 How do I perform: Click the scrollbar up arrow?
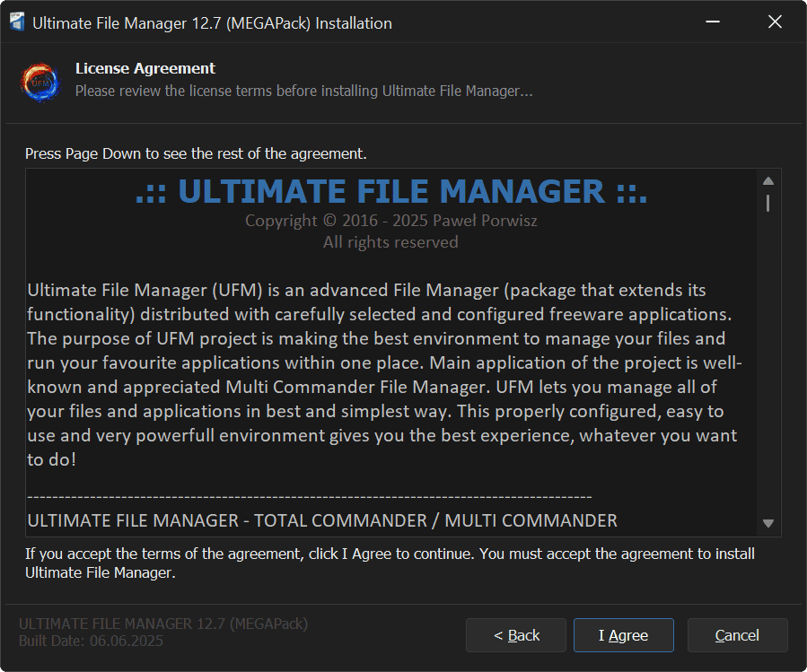[x=768, y=180]
